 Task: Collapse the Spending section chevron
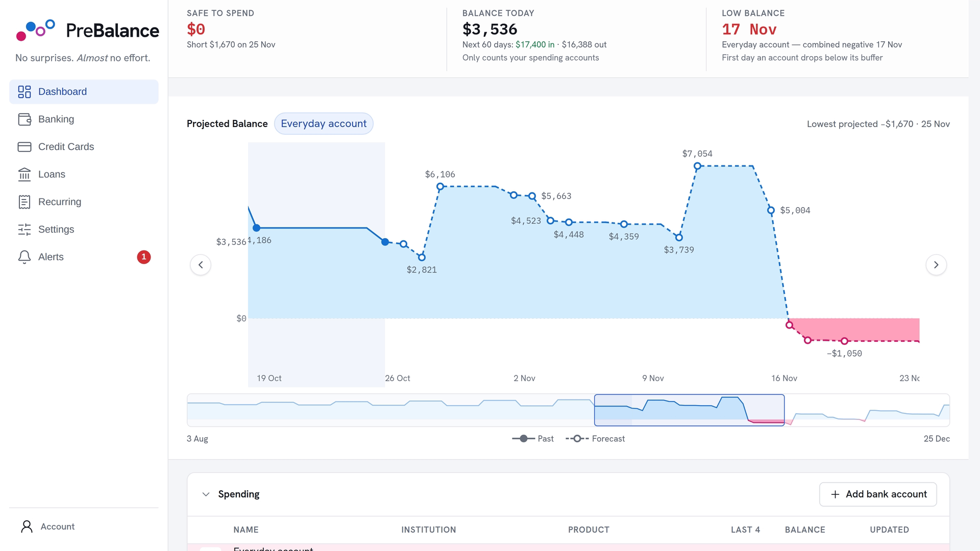206,494
